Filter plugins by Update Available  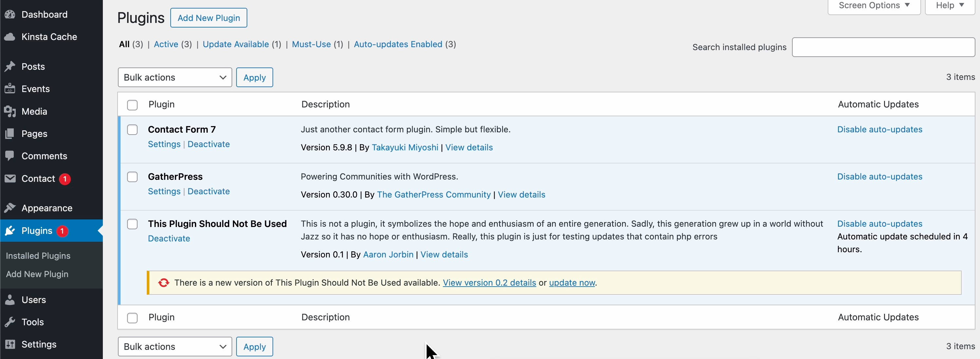click(x=236, y=44)
